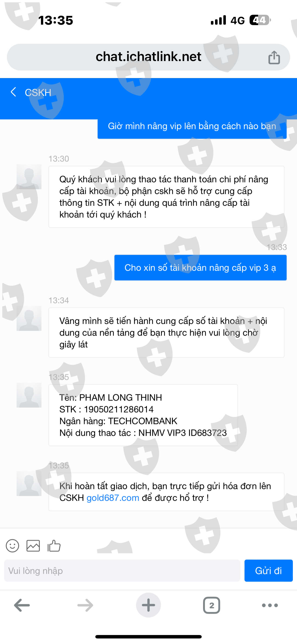Send a thumbs-up like icon
The image size is (297, 644).
(x=54, y=546)
